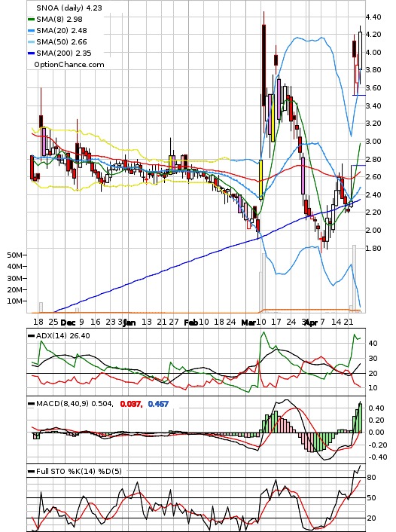396x532 pixels.
Task: Click the 50M volume axis label
Action: [15, 255]
